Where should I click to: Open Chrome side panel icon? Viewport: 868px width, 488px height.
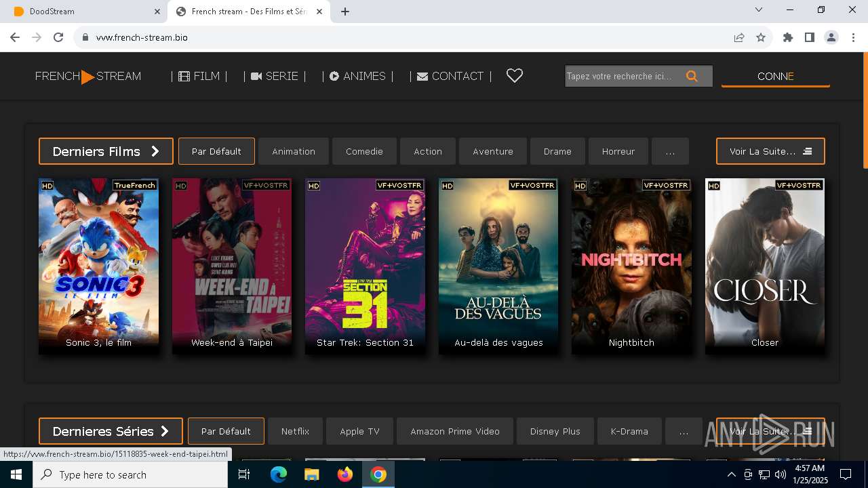(x=810, y=37)
